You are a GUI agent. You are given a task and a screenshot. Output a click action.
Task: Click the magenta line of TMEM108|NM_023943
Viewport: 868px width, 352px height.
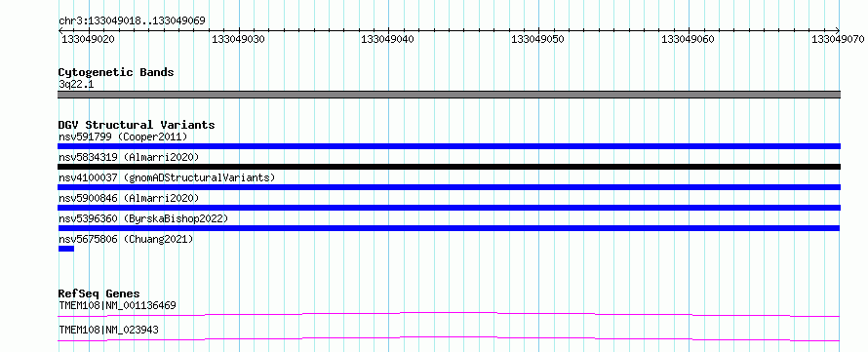[x=449, y=338]
